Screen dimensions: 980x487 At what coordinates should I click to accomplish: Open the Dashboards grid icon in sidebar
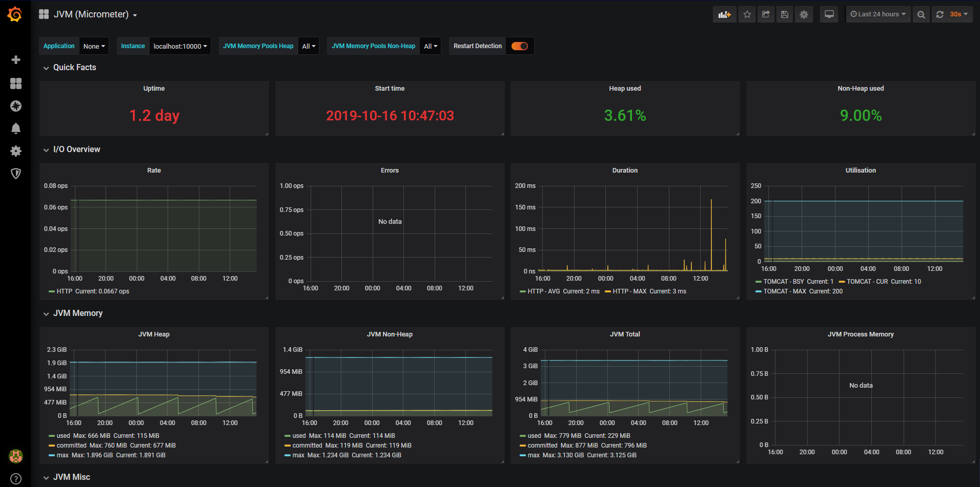click(x=16, y=83)
